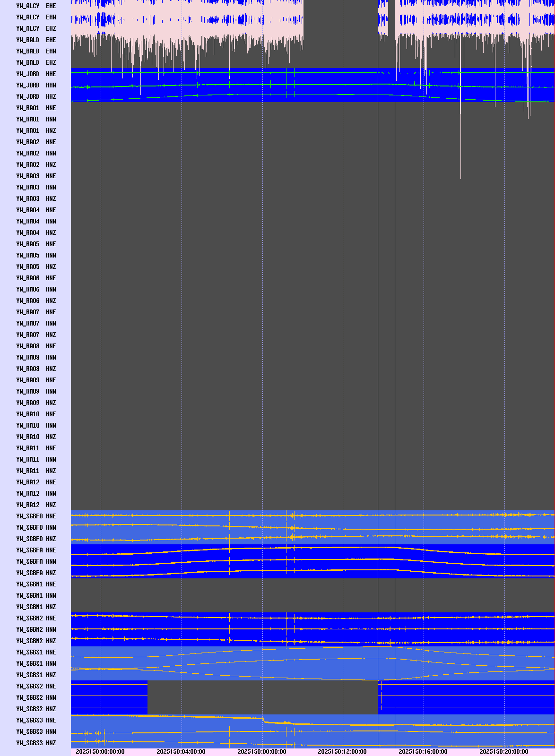Select the YN_RA12 HNN channel label
Image resolution: width=555 pixels, height=756 pixels.
coord(36,493)
